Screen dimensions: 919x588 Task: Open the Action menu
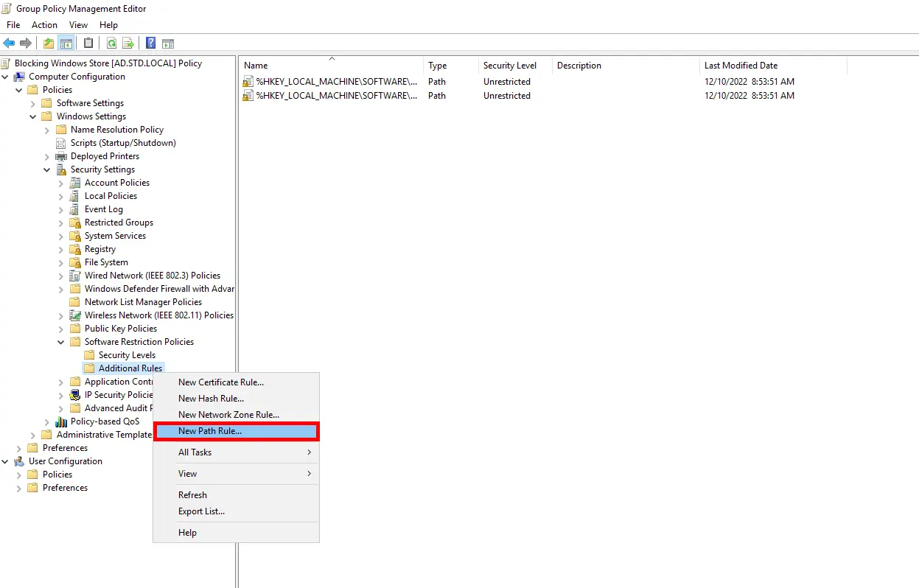tap(44, 24)
